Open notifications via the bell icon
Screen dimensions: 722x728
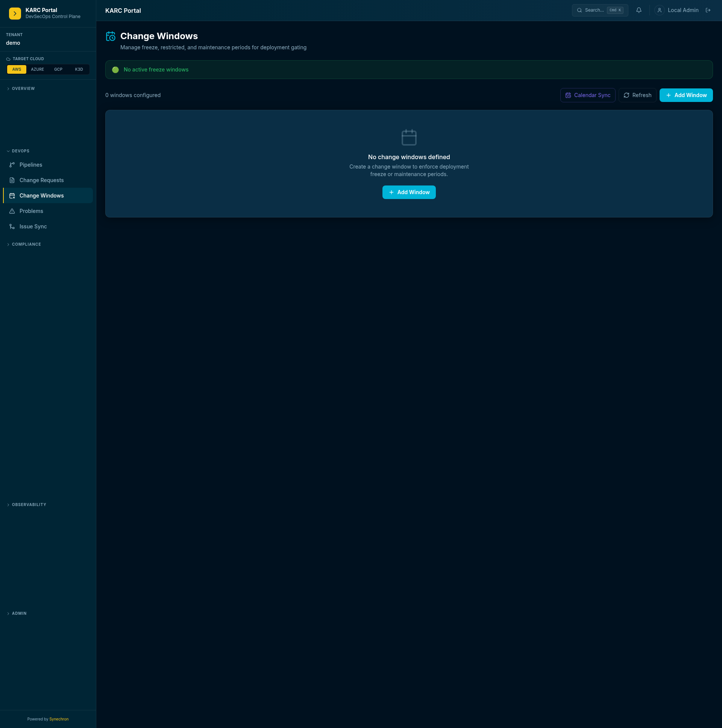click(639, 10)
